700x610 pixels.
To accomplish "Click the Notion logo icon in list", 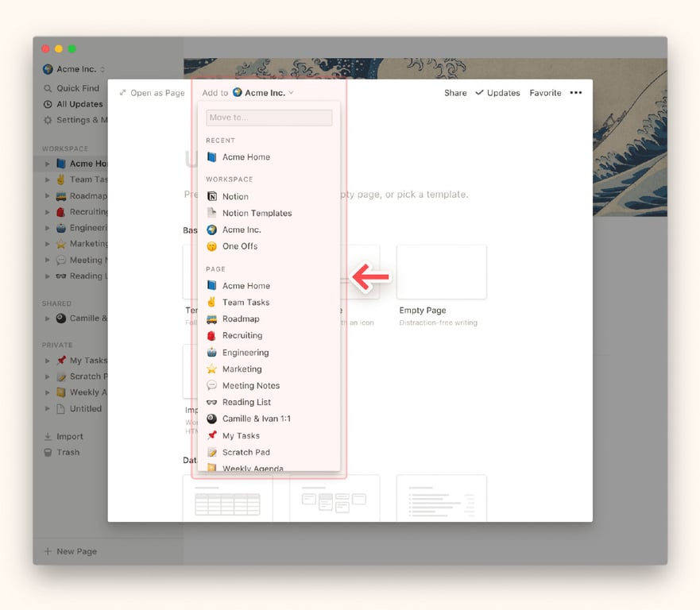I will [x=211, y=196].
